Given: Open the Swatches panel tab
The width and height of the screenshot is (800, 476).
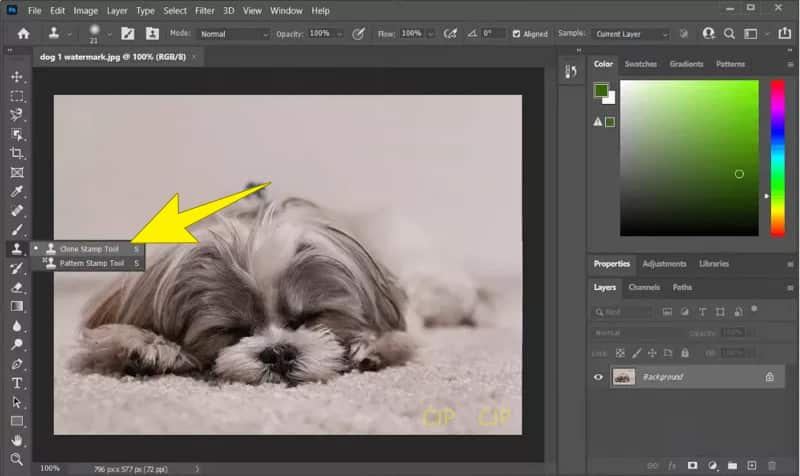Looking at the screenshot, I should tap(641, 64).
